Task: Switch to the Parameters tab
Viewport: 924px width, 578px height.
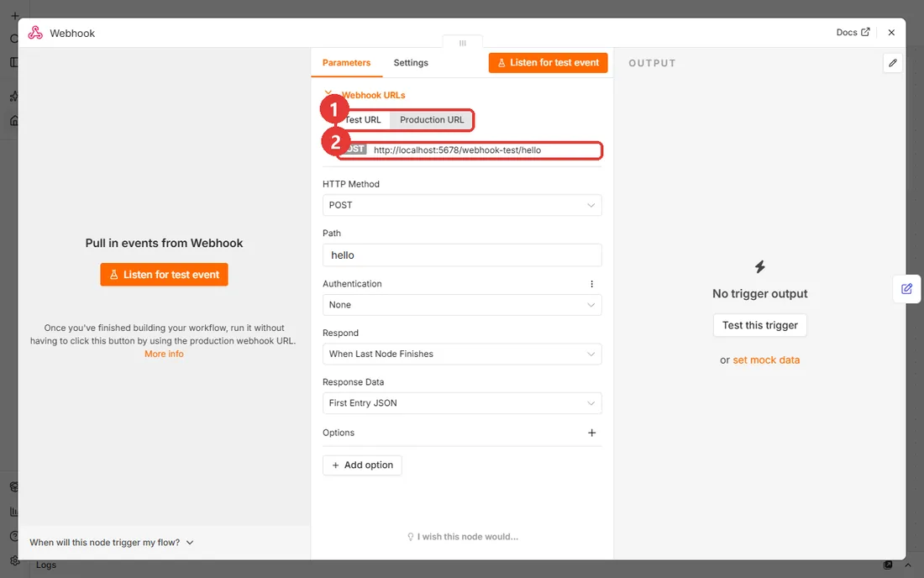Action: (x=346, y=62)
